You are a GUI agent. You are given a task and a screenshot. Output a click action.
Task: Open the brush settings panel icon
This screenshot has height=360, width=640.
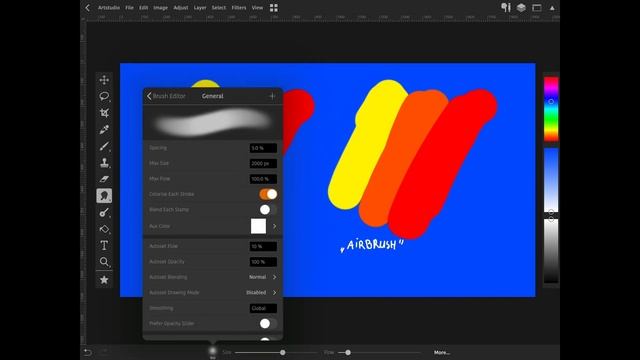[x=506, y=7]
